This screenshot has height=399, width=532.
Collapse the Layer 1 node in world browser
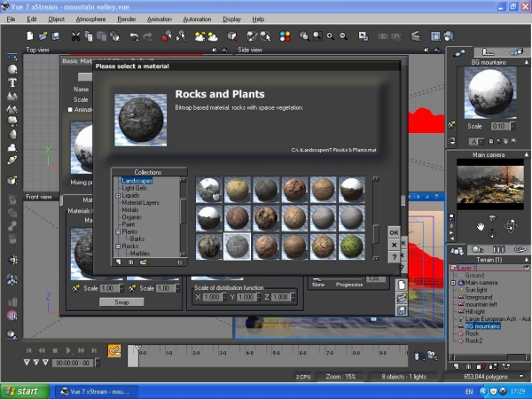point(453,268)
